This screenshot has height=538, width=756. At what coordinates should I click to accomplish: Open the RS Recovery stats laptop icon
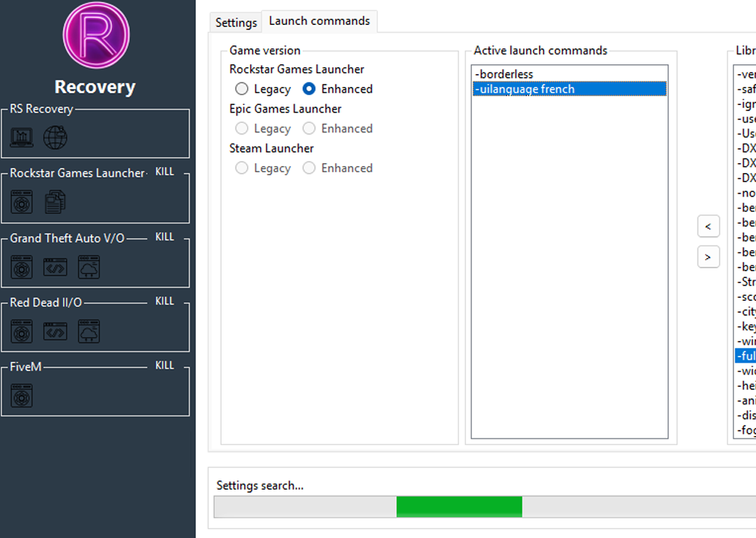coord(23,138)
